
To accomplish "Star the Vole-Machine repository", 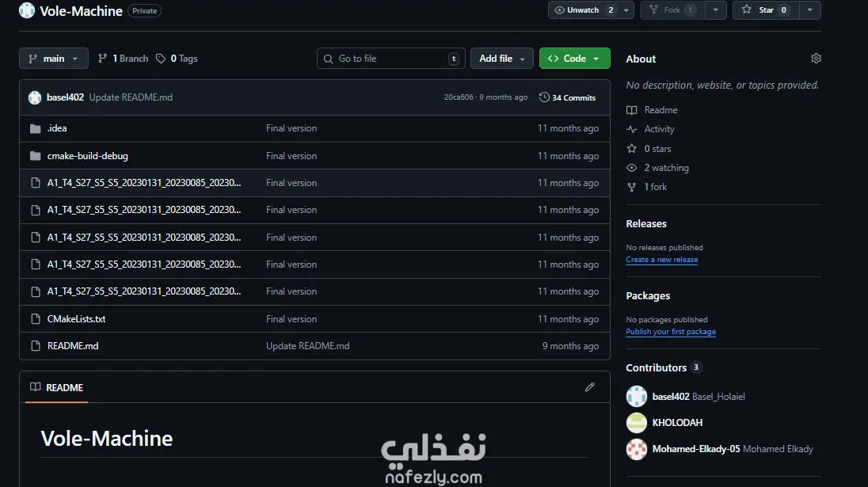I will coord(766,10).
